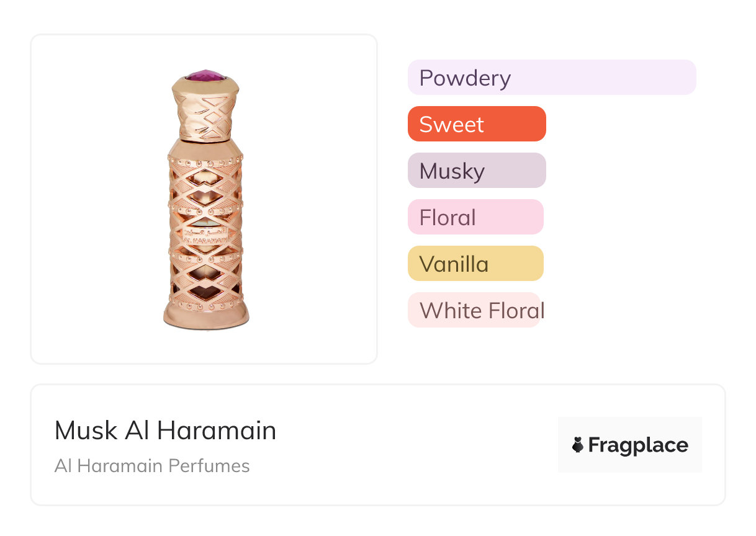Click the Musk Al Haramain title
The image size is (756, 536).
(165, 431)
